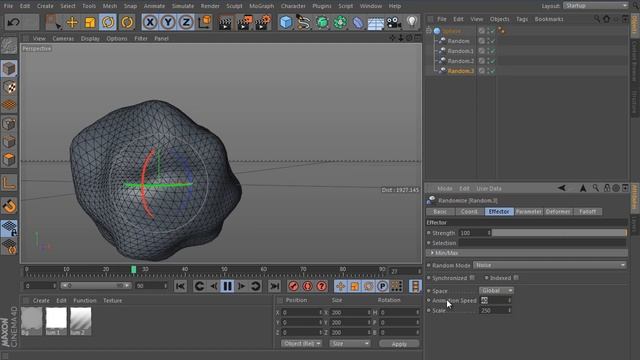Toggle the Random.1 enable checkmark
The image size is (640, 360).
pos(493,51)
